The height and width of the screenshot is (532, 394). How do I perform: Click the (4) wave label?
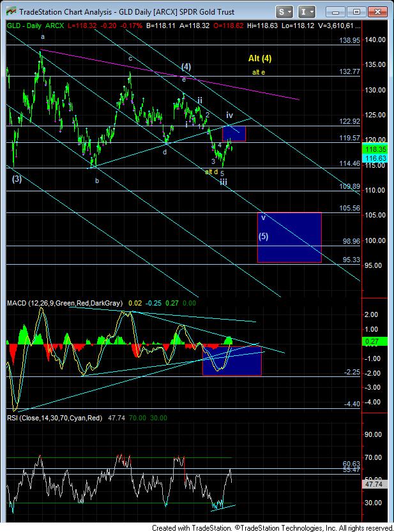click(x=186, y=66)
